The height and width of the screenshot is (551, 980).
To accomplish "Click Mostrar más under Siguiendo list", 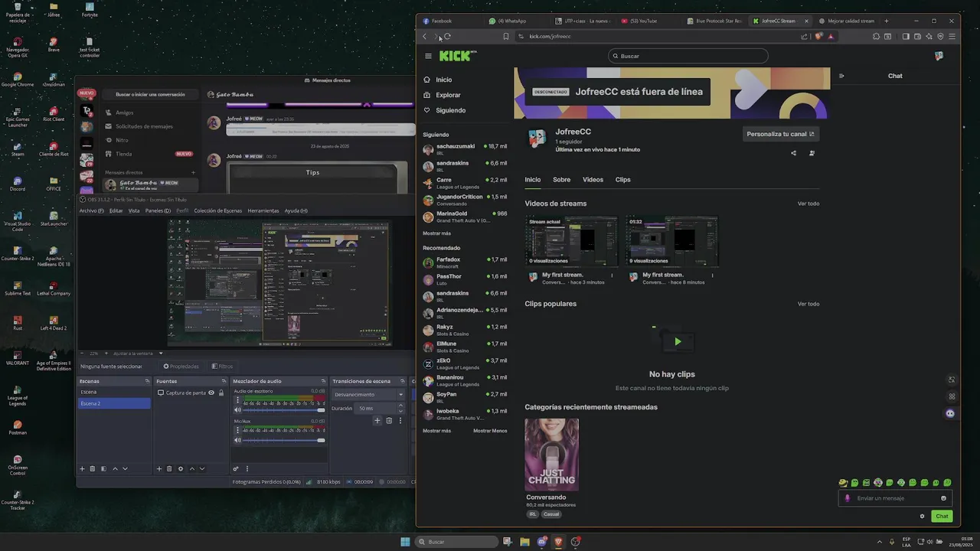I will coord(436,233).
